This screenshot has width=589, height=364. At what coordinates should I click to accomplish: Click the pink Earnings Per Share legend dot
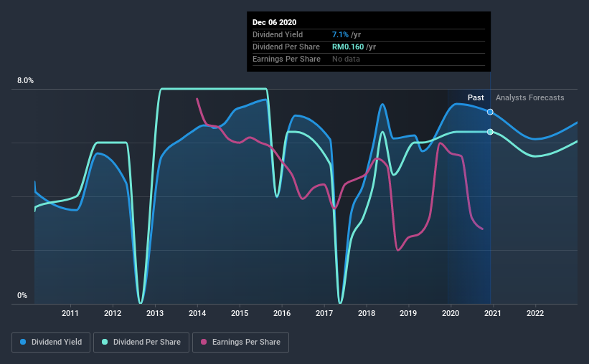click(204, 342)
